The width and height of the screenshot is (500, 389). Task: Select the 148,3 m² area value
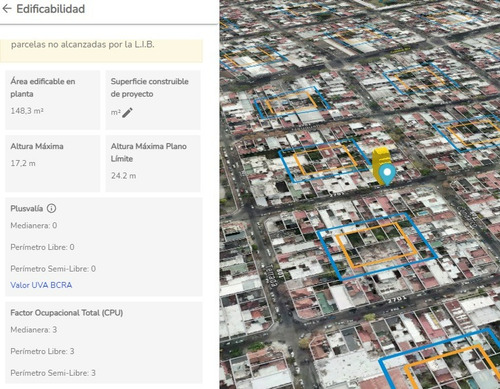[27, 111]
